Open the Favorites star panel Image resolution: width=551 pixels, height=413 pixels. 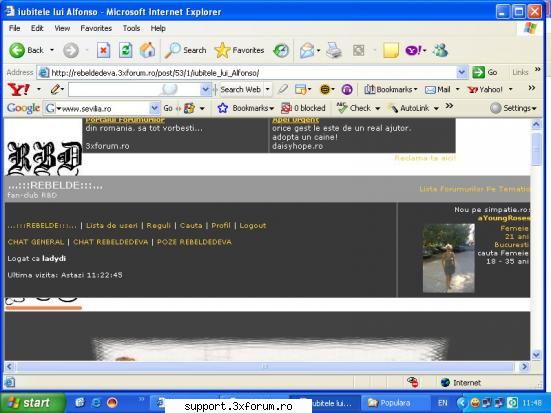[239, 51]
